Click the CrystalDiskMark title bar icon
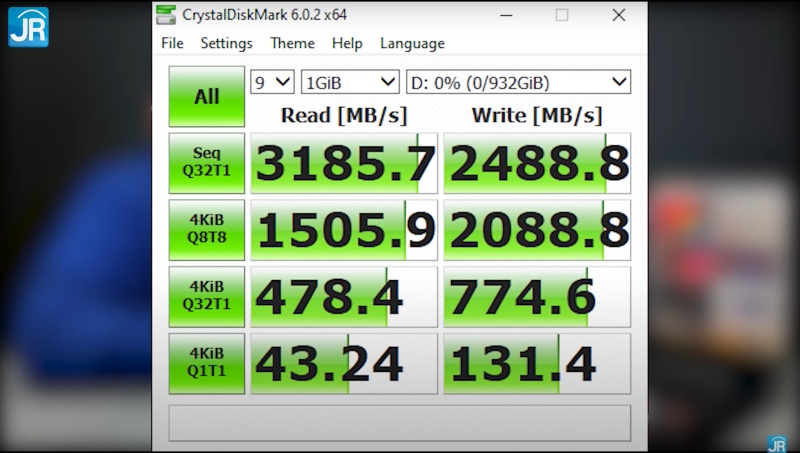 tap(166, 15)
